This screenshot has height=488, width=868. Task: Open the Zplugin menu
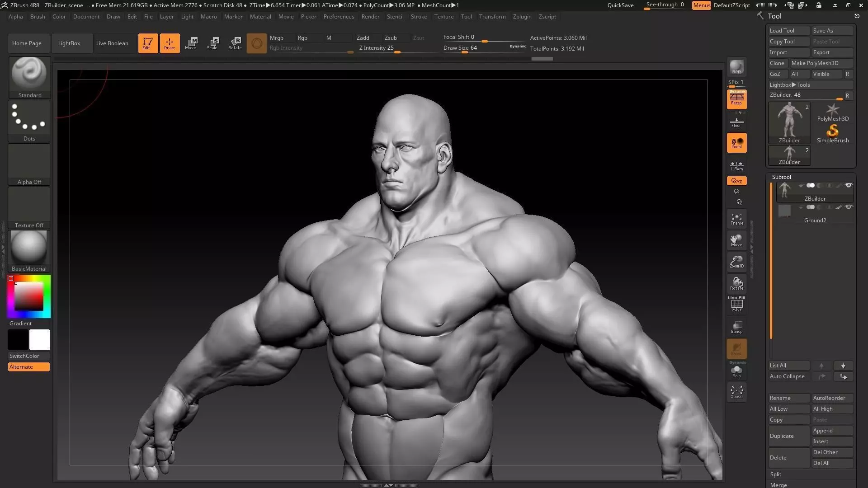click(522, 17)
